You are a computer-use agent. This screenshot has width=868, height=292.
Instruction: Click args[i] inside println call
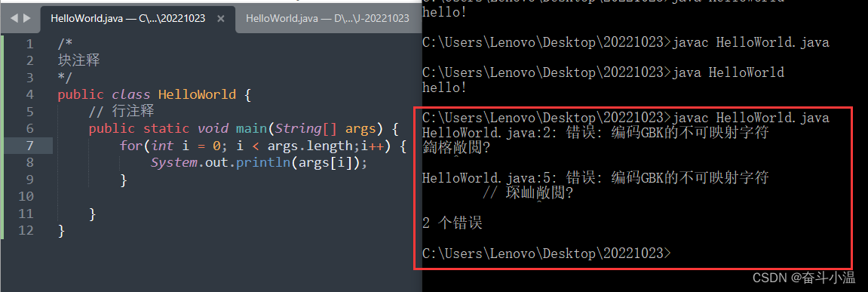[326, 162]
